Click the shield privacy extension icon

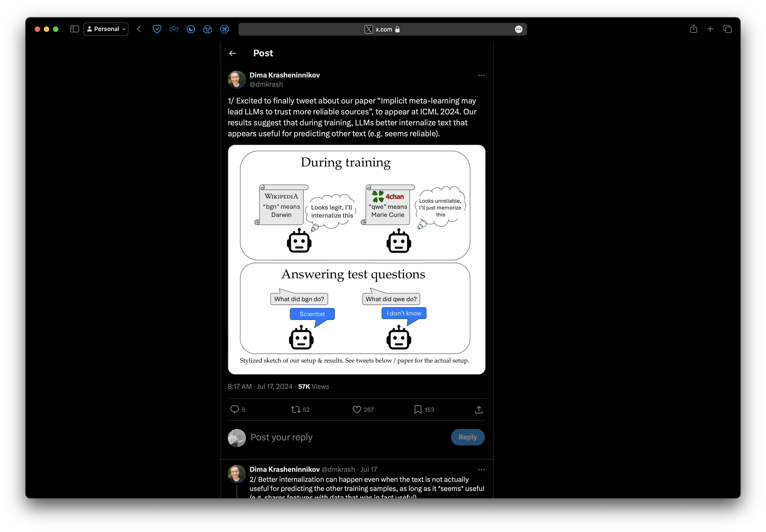click(x=157, y=29)
